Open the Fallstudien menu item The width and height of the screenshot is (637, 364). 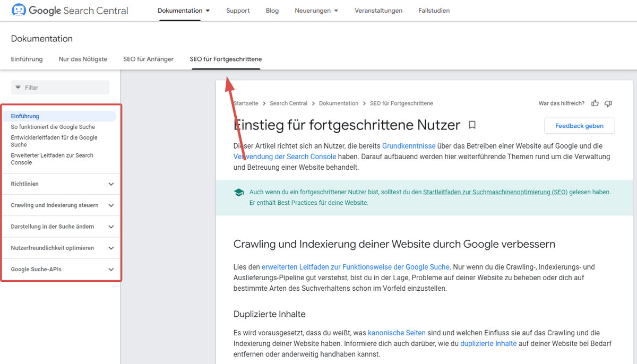click(434, 11)
